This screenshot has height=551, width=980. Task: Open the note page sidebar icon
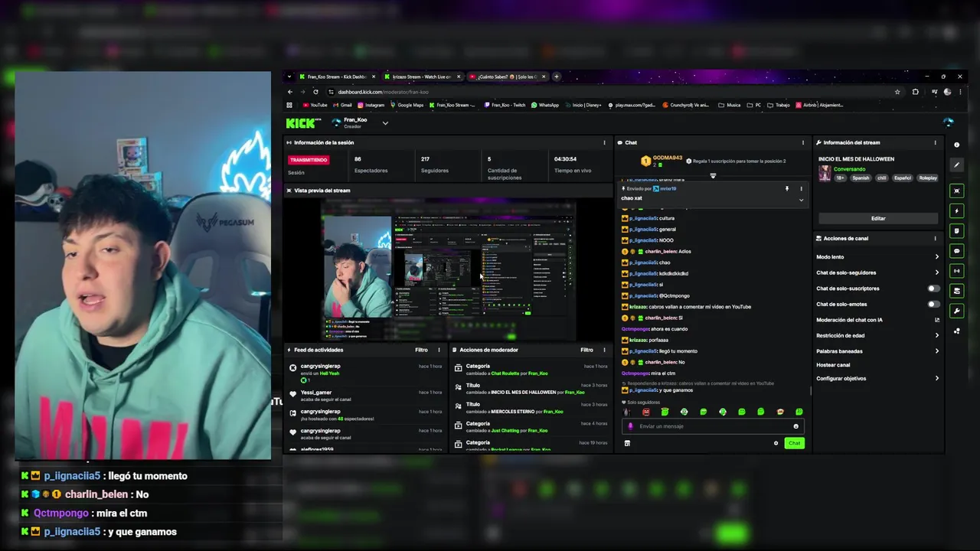pos(956,230)
